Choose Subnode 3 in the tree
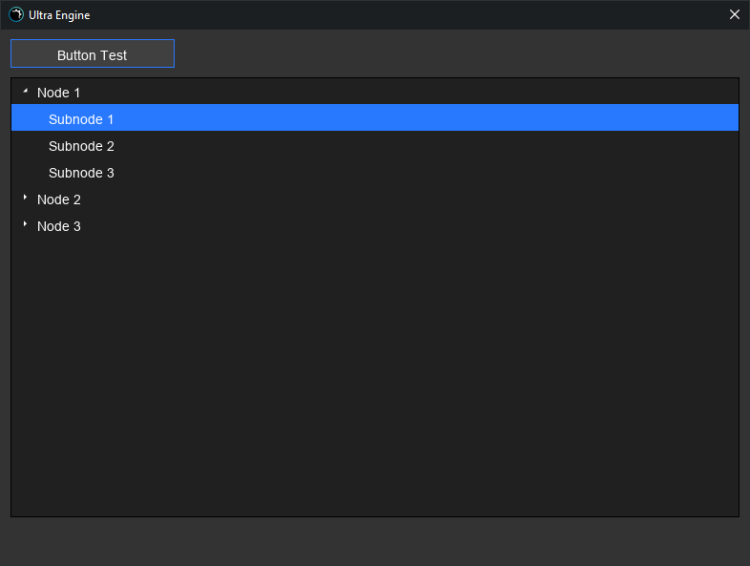The width and height of the screenshot is (750, 566). pos(81,173)
